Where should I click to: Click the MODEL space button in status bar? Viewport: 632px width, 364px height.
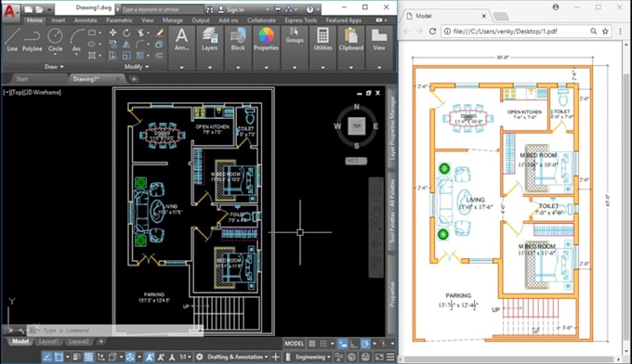[295, 344]
